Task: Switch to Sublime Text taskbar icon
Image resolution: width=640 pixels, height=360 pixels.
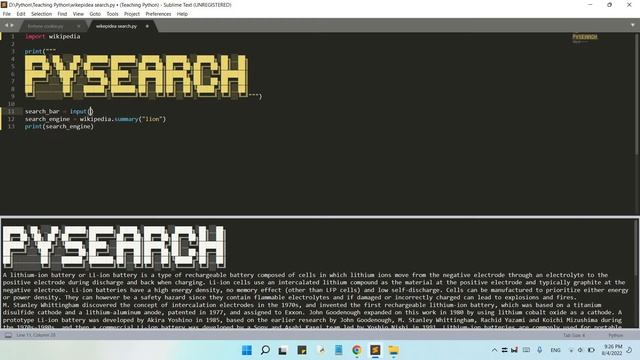Action: coord(375,350)
